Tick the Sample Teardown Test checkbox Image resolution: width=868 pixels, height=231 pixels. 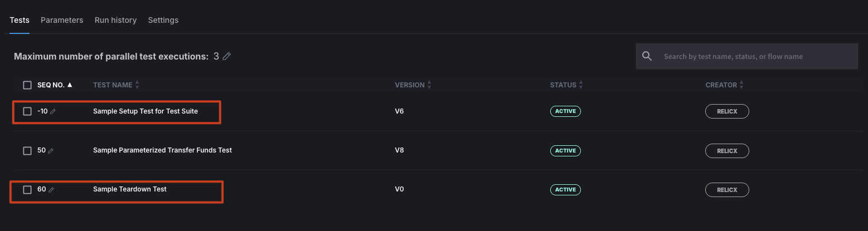[27, 190]
